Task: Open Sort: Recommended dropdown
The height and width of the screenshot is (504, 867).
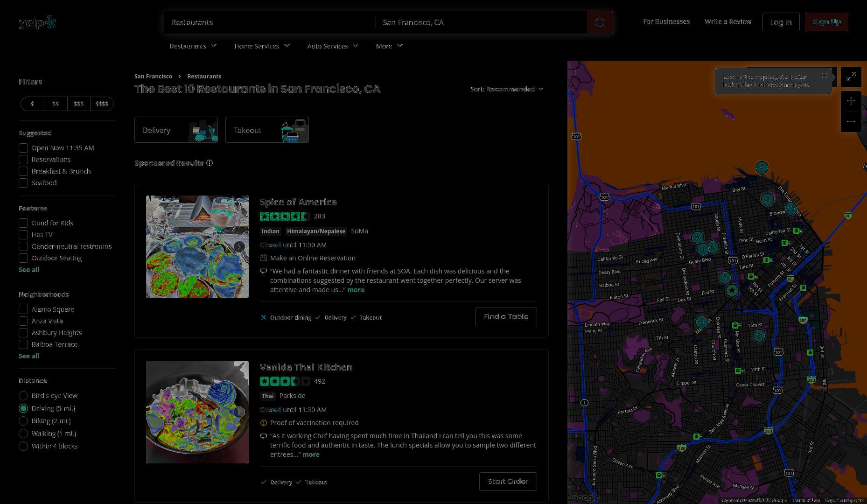Action: coord(507,89)
